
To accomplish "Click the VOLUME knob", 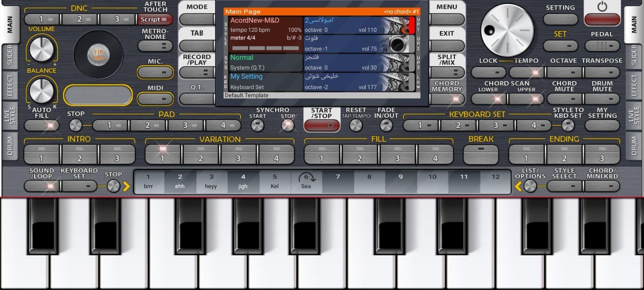I will coord(41,49).
